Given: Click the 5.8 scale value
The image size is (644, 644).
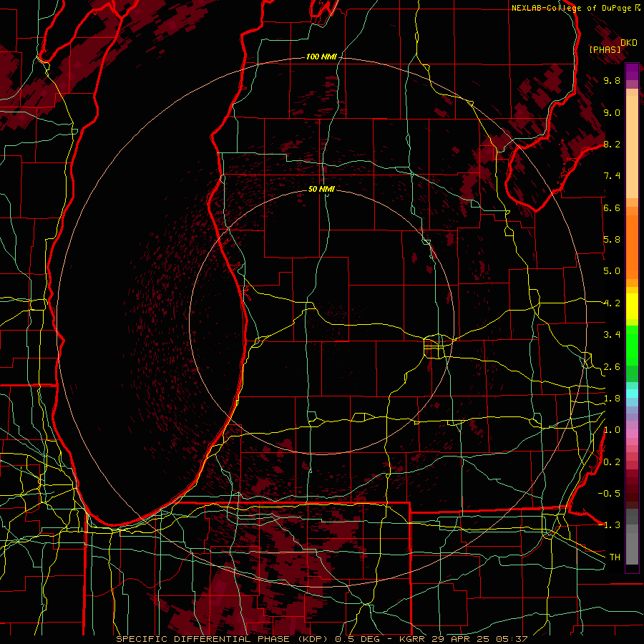Looking at the screenshot, I should pyautogui.click(x=612, y=240).
